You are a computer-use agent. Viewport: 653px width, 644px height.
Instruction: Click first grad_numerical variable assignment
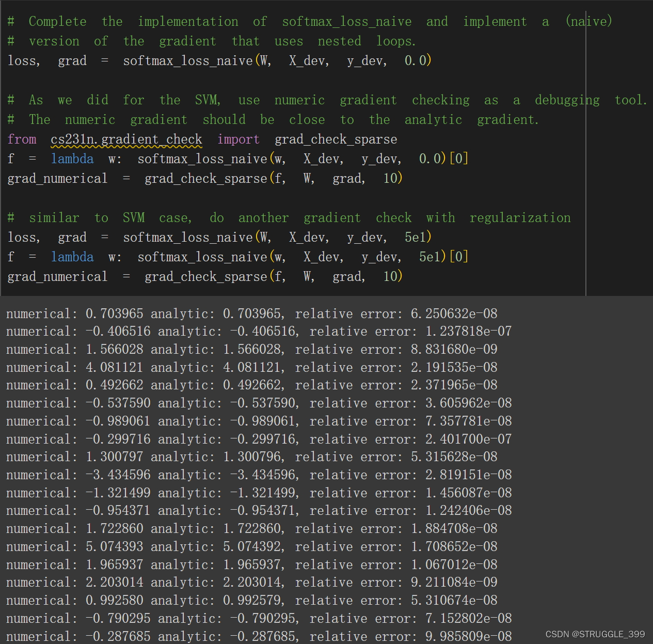pos(57,179)
